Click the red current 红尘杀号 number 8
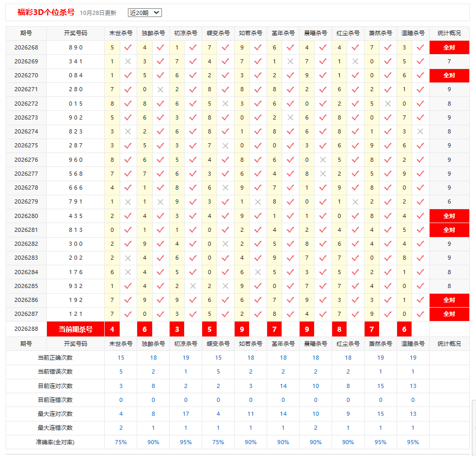The image size is (476, 456). (339, 329)
